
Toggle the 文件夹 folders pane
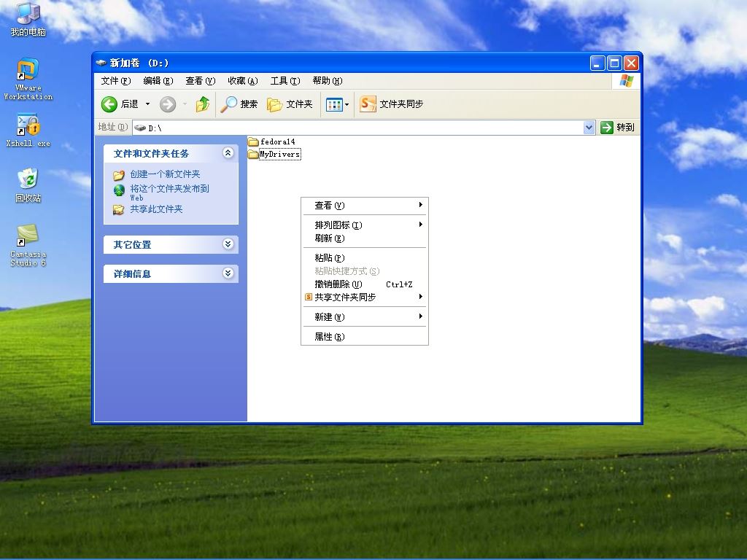290,104
